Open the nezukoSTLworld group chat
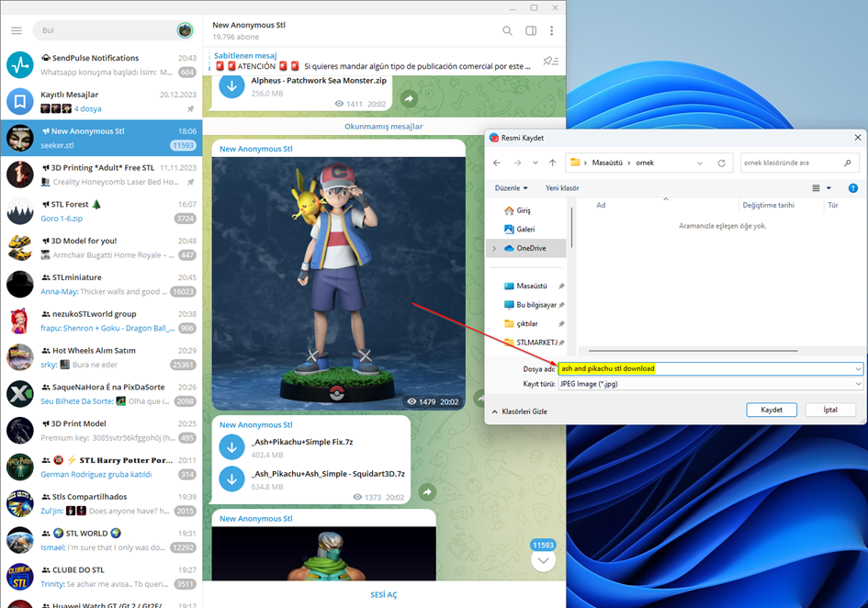The height and width of the screenshot is (608, 868). pyautogui.click(x=101, y=321)
